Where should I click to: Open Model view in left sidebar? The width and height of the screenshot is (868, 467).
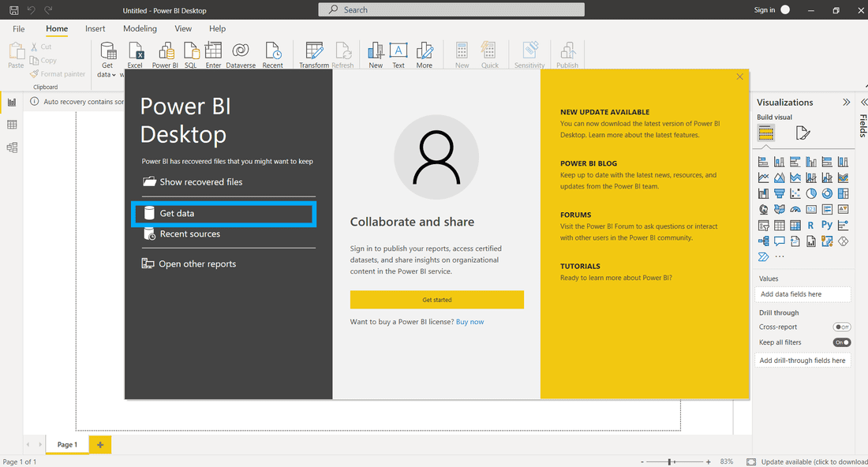coord(12,148)
